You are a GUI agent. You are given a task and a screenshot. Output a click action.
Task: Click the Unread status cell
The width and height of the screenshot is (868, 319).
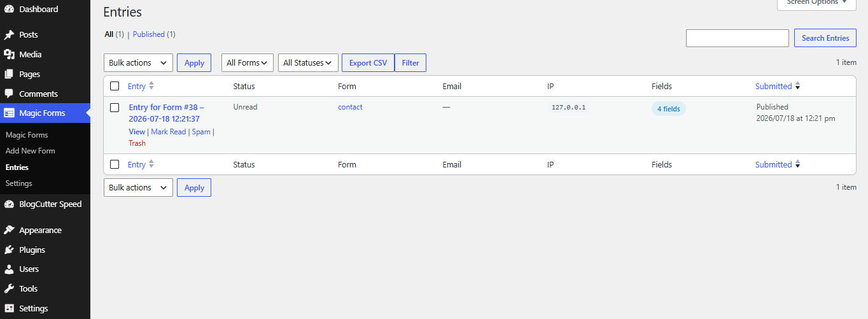pos(245,107)
